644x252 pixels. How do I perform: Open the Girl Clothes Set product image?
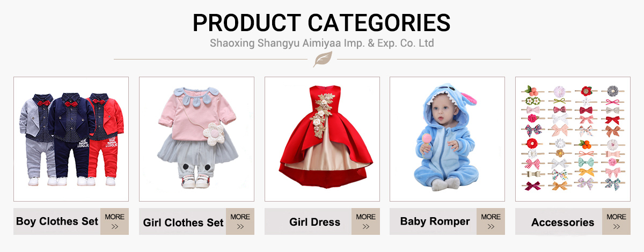pyautogui.click(x=196, y=139)
